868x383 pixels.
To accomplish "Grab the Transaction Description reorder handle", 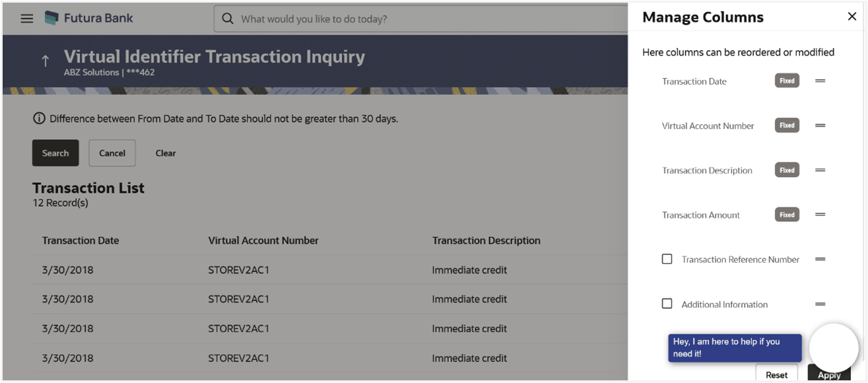I will [x=820, y=170].
